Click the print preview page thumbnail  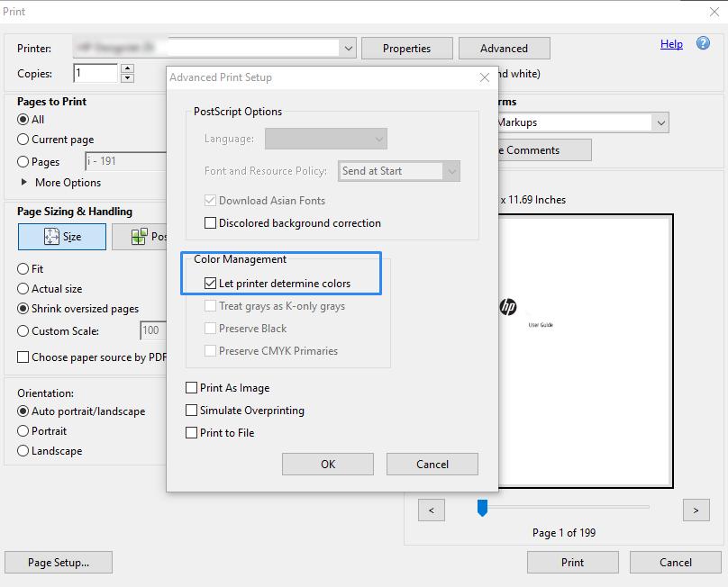tap(586, 351)
